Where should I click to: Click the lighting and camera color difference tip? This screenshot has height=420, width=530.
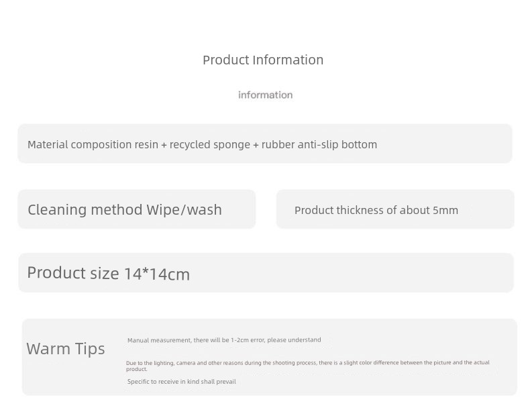click(x=307, y=366)
